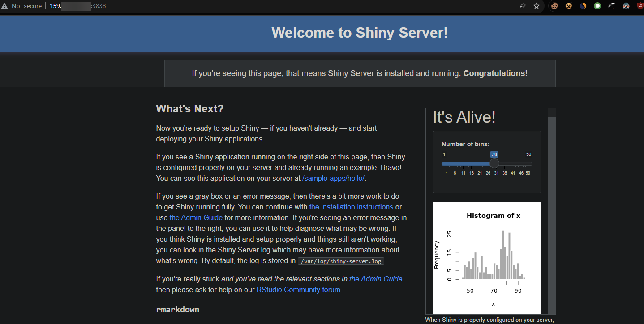
Task: Open the blue and orange swirl extension
Action: coord(583,6)
